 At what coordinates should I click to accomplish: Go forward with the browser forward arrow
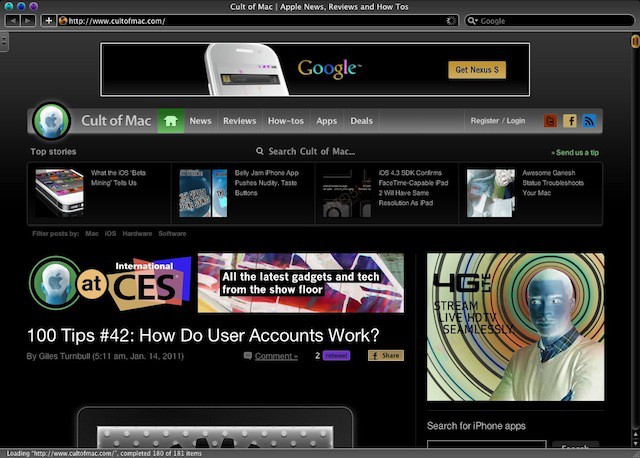click(27, 20)
